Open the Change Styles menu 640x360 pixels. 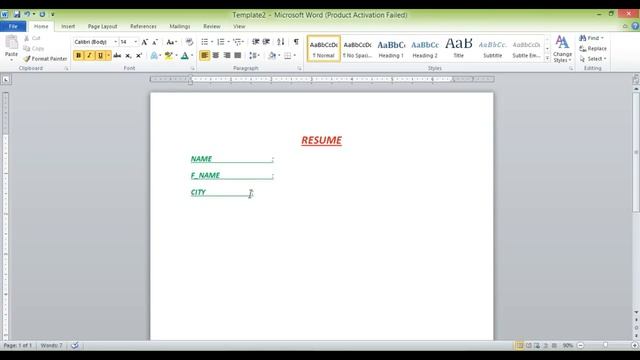click(x=562, y=49)
